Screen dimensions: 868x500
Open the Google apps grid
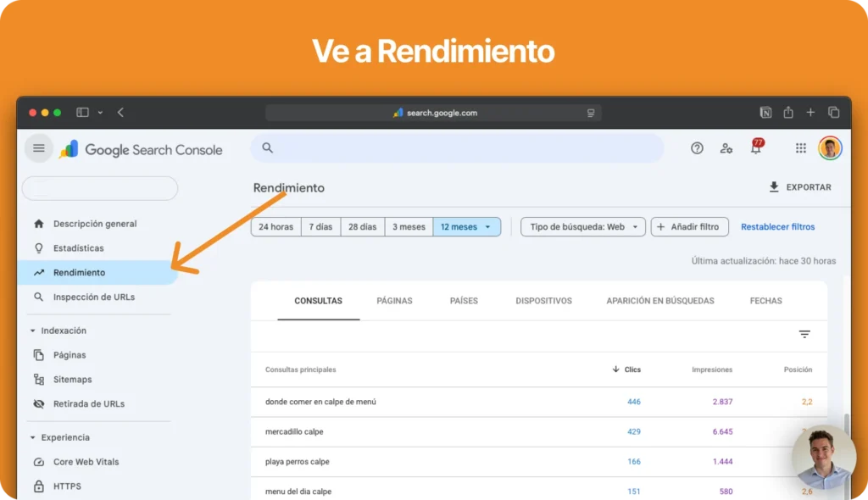(800, 148)
